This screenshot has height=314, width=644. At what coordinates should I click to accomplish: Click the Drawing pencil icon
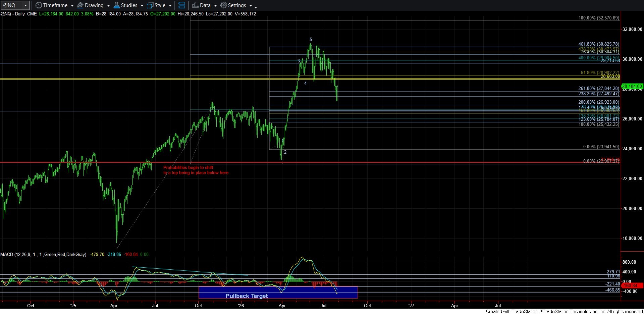tap(80, 5)
